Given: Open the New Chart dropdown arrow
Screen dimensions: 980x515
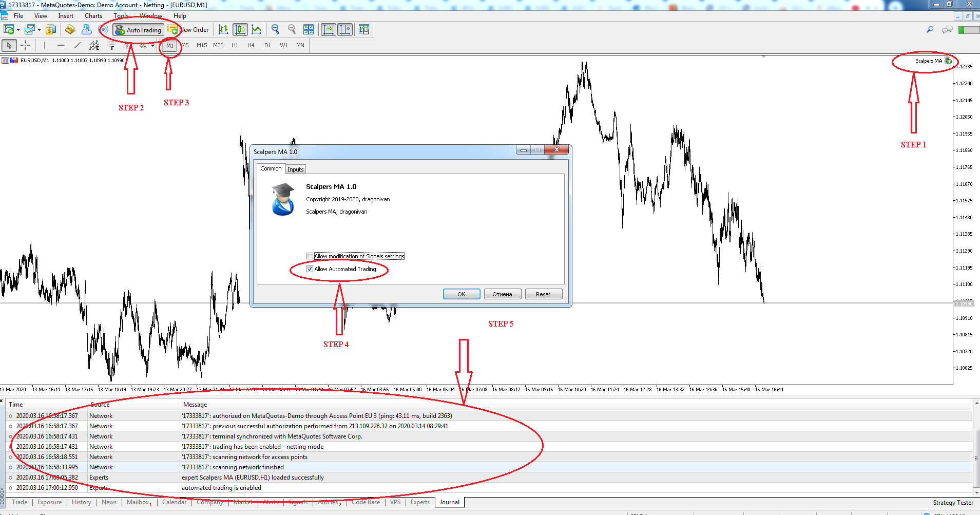Looking at the screenshot, I should [x=18, y=30].
